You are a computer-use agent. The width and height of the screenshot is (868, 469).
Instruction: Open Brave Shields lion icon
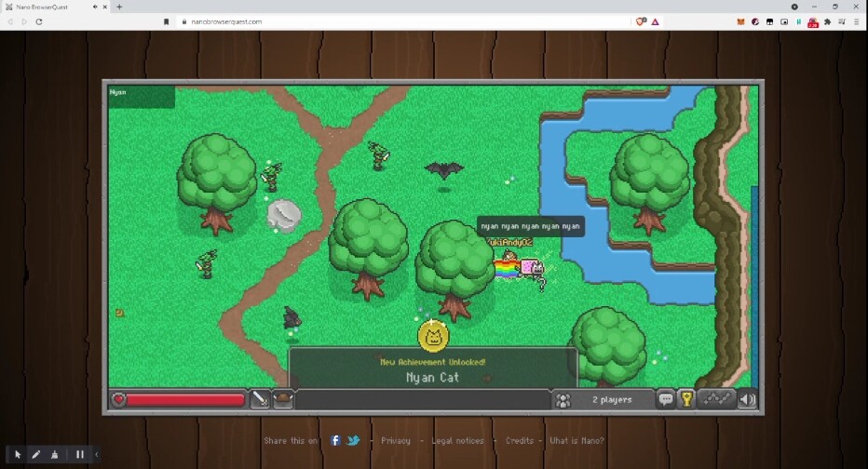pos(641,21)
